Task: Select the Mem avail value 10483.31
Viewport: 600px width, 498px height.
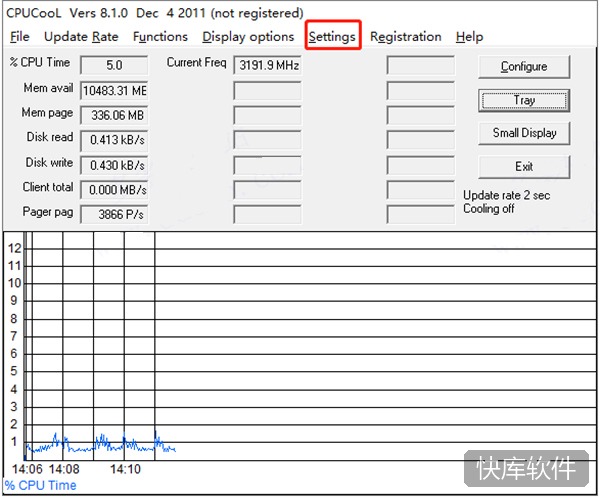Action: coord(114,91)
